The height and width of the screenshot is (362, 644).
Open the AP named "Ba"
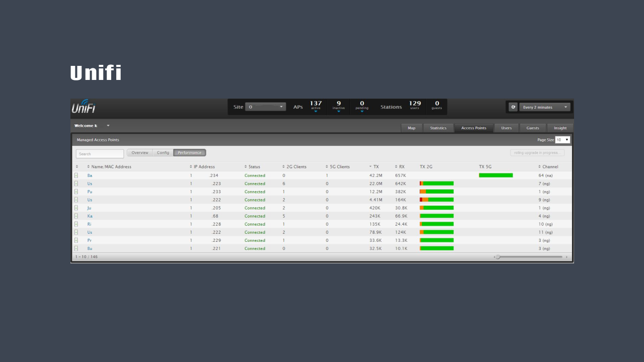coord(90,175)
